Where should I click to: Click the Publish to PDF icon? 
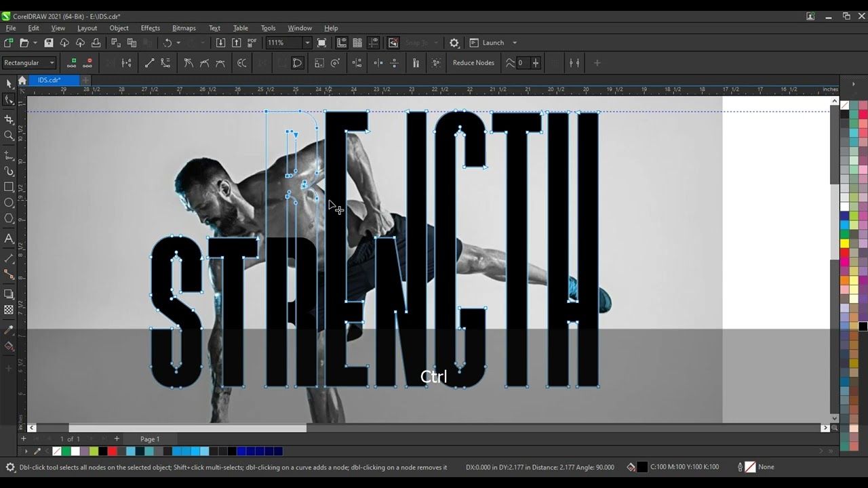coord(252,43)
